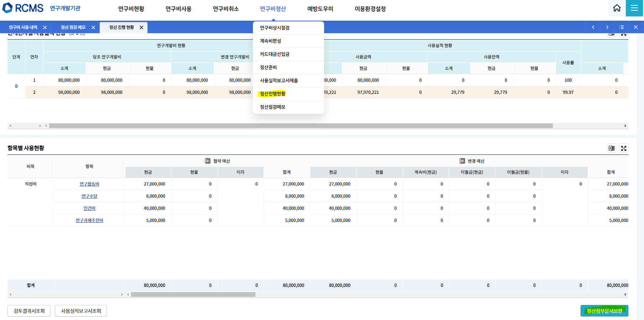Close the 연구비 사용 내역 tab
The height and width of the screenshot is (320, 644).
click(45, 27)
